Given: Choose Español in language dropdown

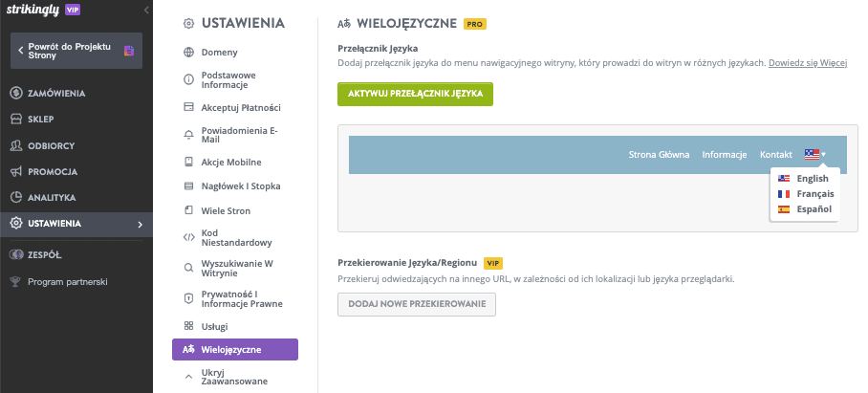Looking at the screenshot, I should tap(804, 209).
